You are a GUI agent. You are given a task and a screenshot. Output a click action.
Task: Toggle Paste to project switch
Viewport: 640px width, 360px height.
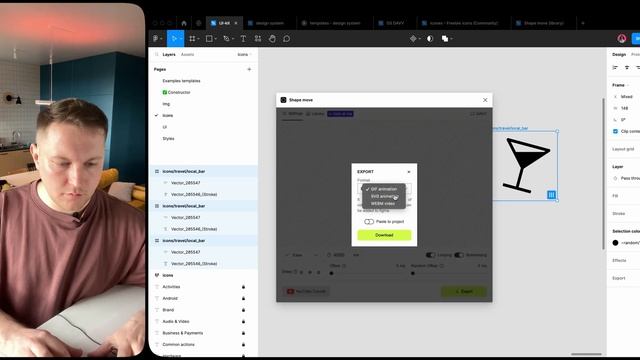tap(369, 222)
